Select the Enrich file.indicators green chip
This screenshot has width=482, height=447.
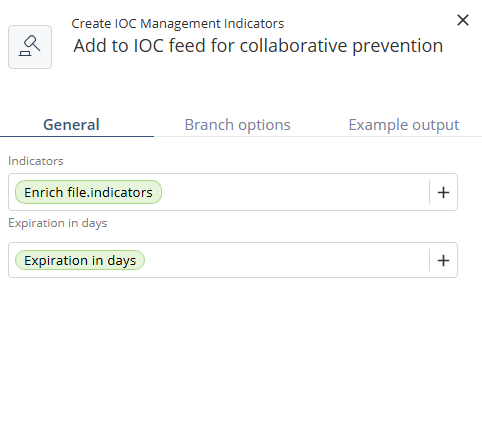(88, 192)
